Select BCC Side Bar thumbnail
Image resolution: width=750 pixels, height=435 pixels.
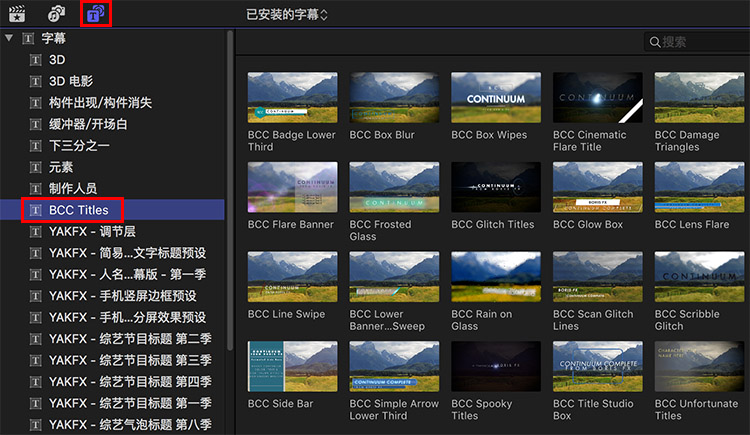point(292,366)
